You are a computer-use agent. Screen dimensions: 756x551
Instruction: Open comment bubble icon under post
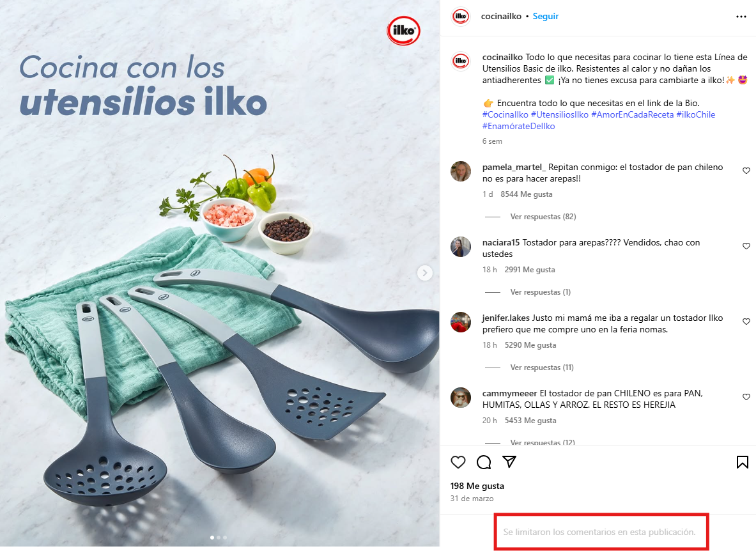pos(484,462)
